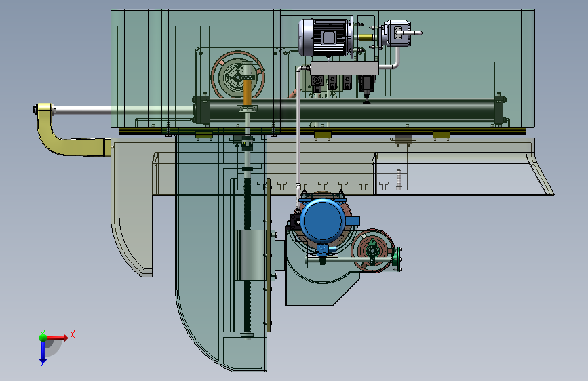588x381 pixels.
Task: Select the small bolt below the rail
Action: [x=399, y=179]
